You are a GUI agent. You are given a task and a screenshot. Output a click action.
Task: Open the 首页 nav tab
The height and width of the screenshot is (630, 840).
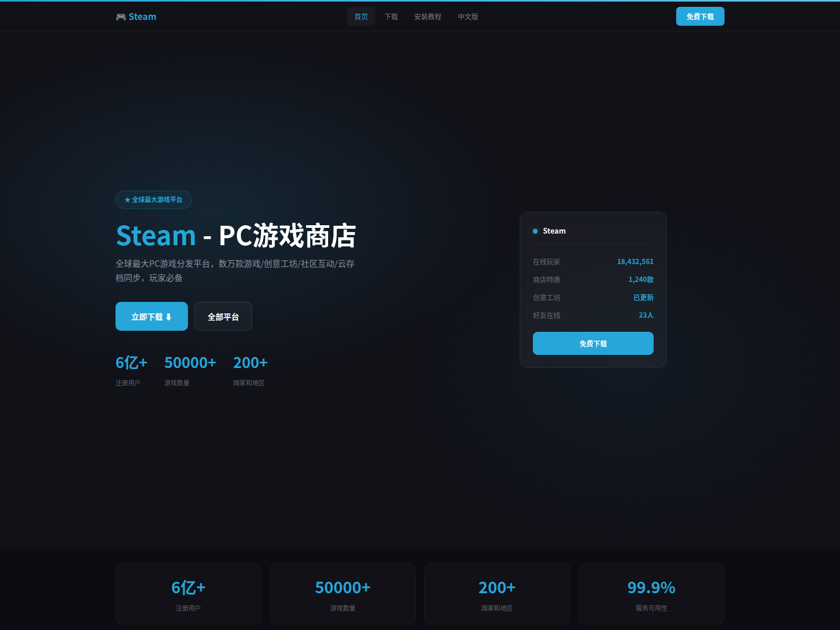[361, 17]
